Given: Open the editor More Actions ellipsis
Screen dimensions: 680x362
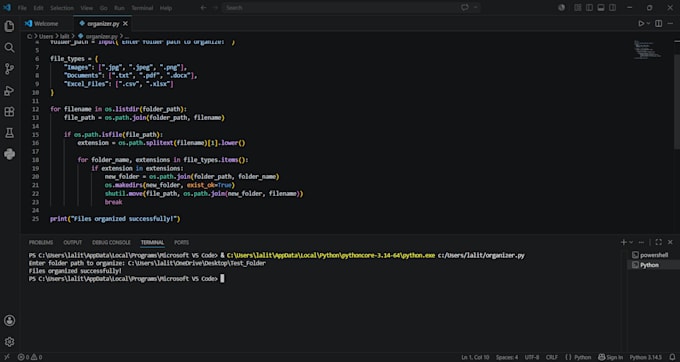Looking at the screenshot, I should (671, 23).
